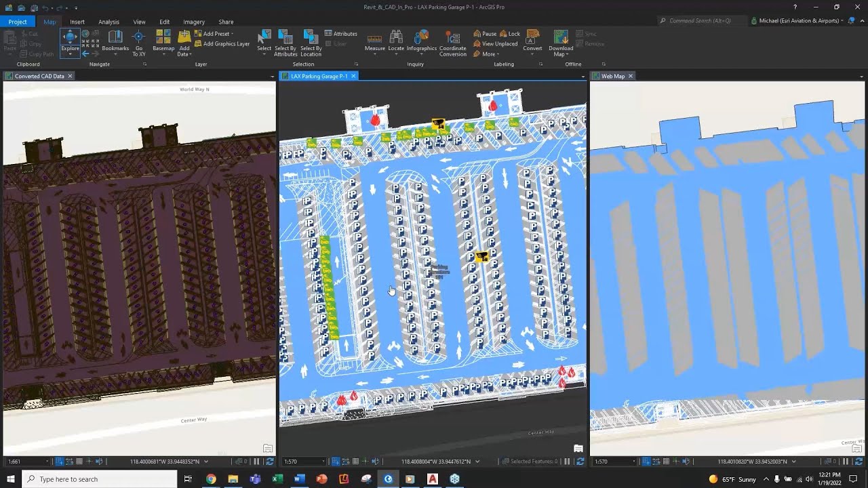Screen dimensions: 868x488
Task: Open the Locate pane
Action: (x=396, y=41)
